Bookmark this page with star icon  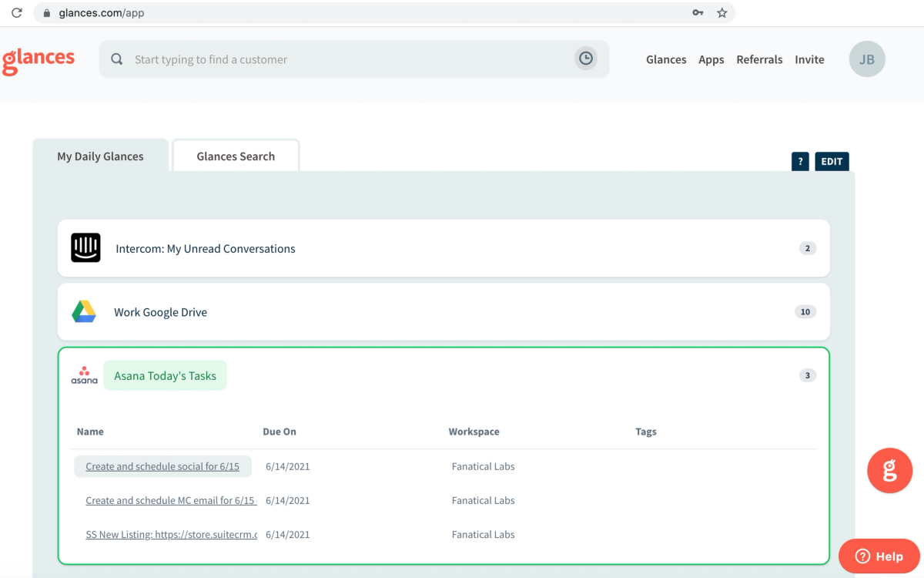pyautogui.click(x=721, y=13)
